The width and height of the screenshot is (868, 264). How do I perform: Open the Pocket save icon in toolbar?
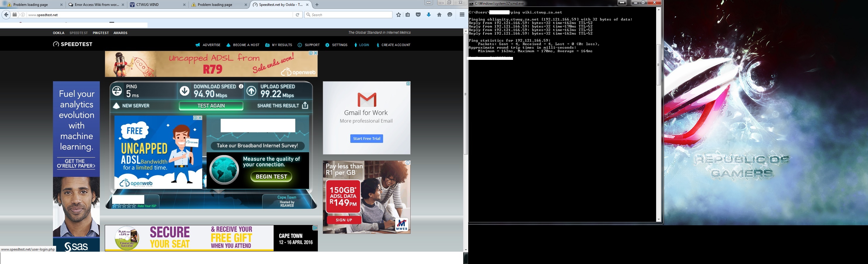click(418, 15)
